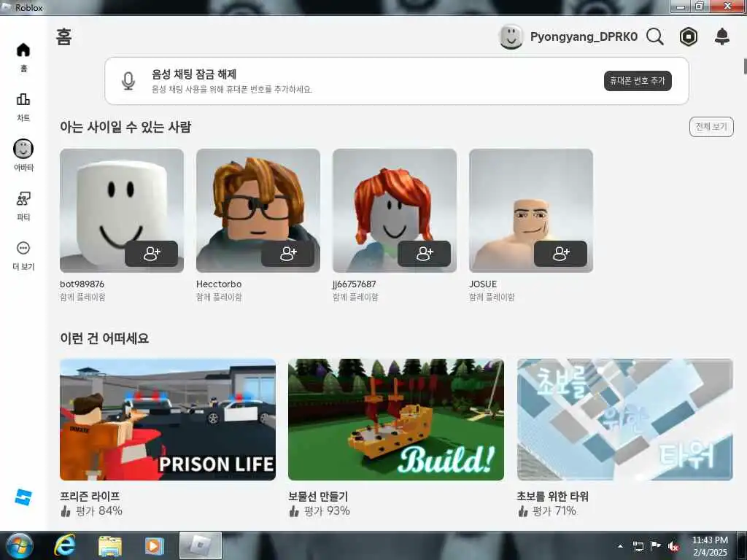Click the Pyongyang_DPRK0 profile avatar icon
The width and height of the screenshot is (747, 560).
(511, 36)
